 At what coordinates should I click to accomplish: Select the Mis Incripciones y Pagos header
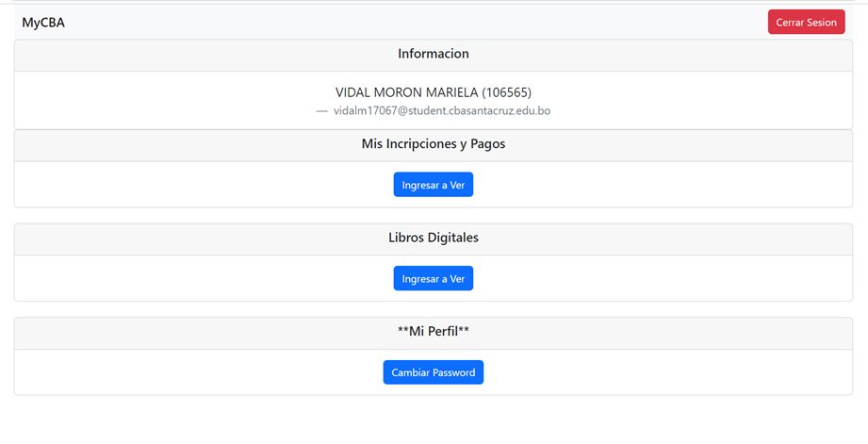click(x=433, y=144)
